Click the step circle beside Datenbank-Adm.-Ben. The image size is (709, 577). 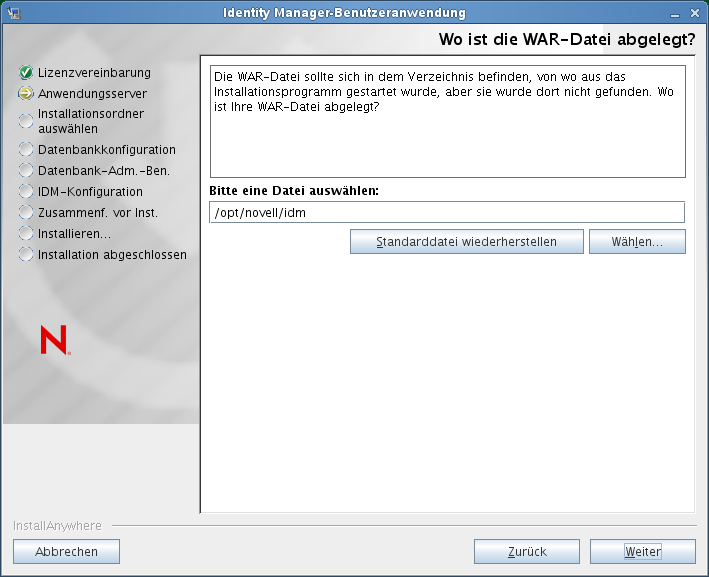coord(26,170)
